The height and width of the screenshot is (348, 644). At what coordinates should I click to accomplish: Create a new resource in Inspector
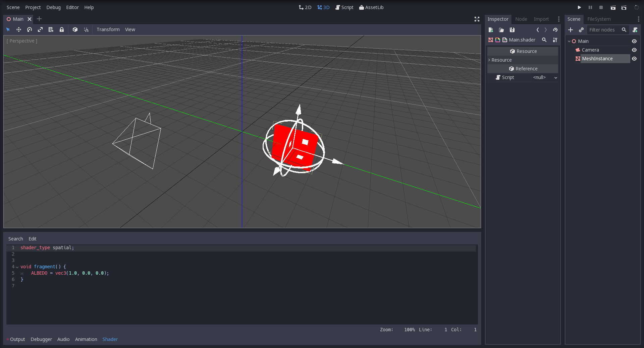[x=491, y=30]
